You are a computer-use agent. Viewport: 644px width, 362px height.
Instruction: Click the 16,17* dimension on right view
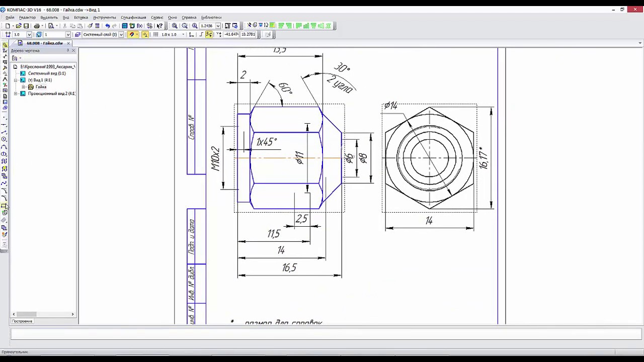(484, 158)
